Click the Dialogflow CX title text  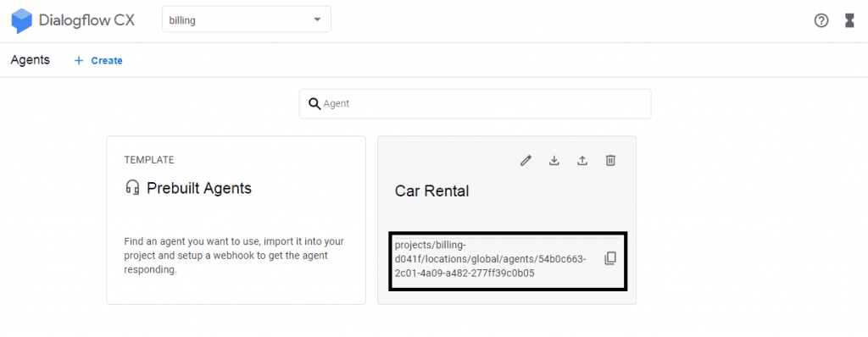point(86,20)
